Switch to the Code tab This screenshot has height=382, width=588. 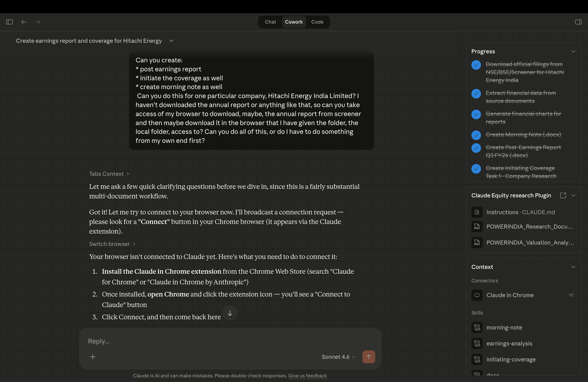click(x=317, y=22)
